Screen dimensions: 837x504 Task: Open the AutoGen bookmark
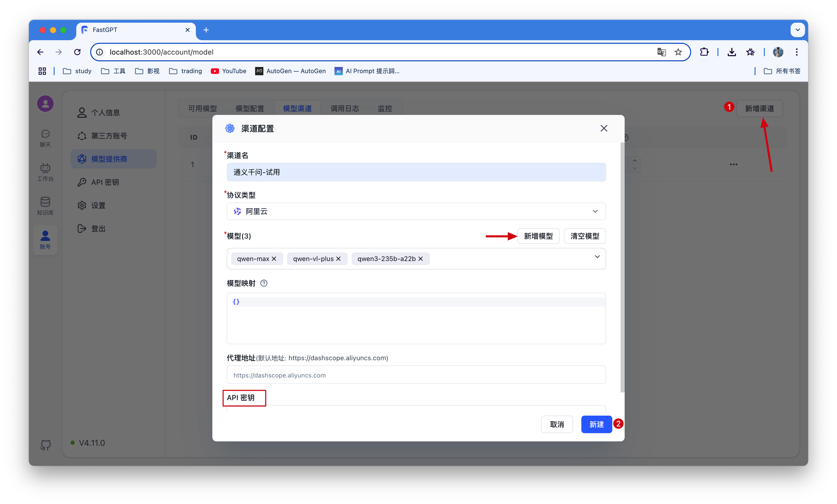pos(291,71)
